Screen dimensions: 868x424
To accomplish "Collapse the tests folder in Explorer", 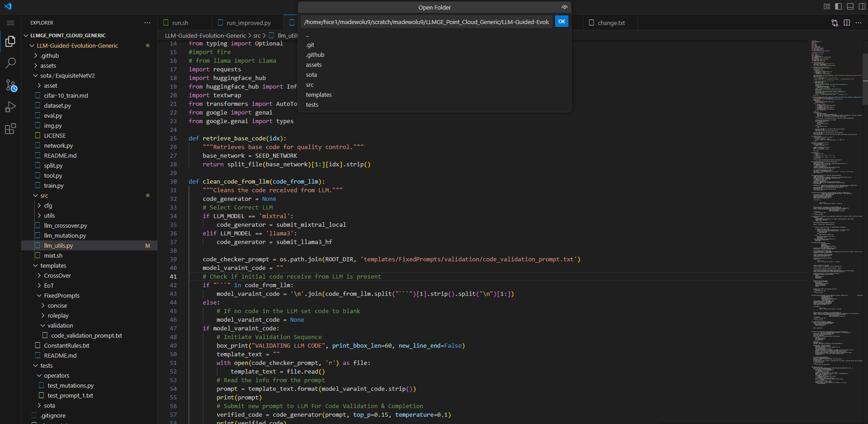I will point(35,365).
